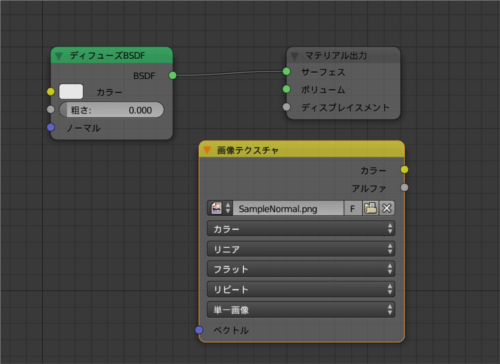Collapse the 画像テクスチャ node
This screenshot has height=364, width=500.
click(207, 150)
